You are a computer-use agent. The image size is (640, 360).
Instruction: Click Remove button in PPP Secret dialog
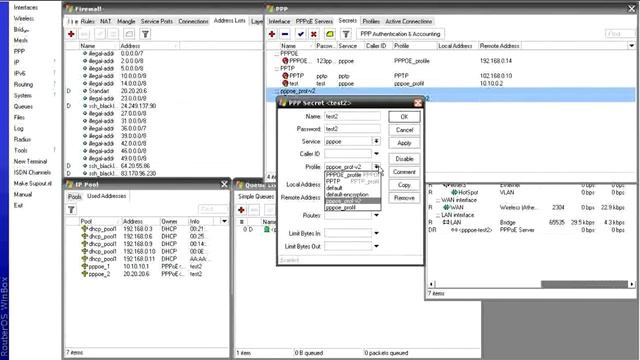point(404,198)
